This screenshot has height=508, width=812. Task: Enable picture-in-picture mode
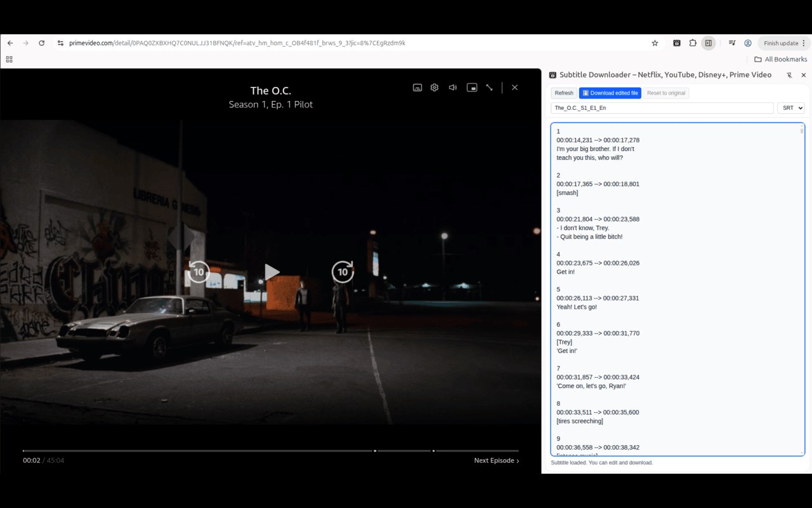coord(472,88)
